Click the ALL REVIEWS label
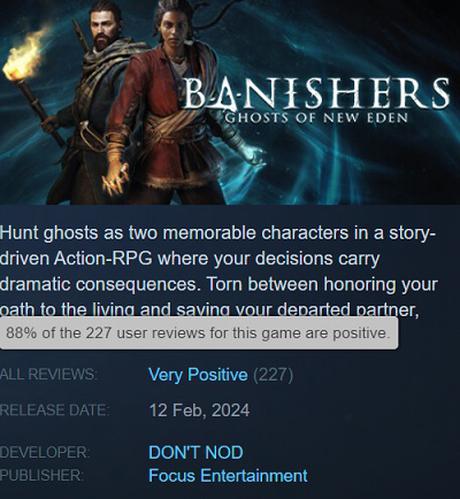Viewport: 460px width, 499px height. (x=48, y=374)
